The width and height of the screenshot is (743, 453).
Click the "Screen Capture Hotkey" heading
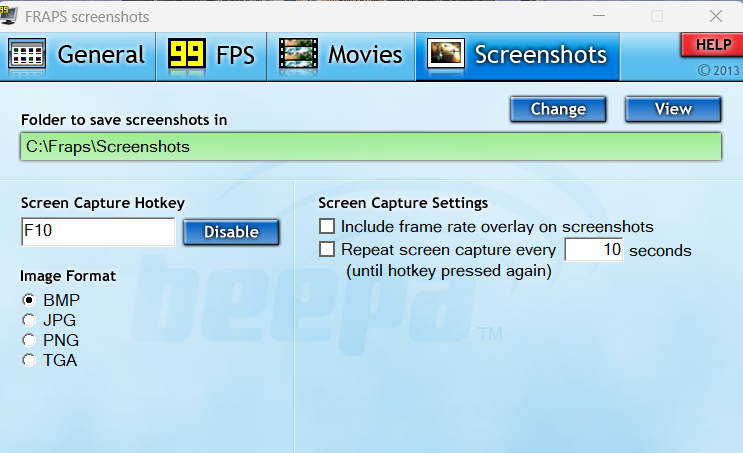(x=103, y=203)
